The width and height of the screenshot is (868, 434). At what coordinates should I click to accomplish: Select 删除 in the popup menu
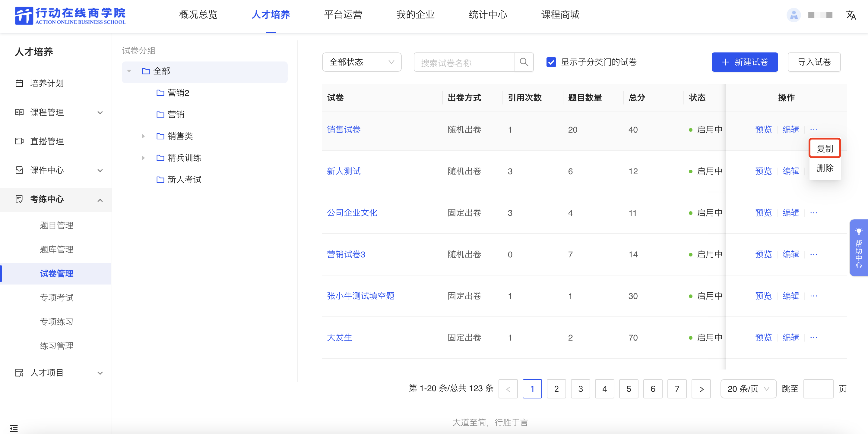[825, 168]
